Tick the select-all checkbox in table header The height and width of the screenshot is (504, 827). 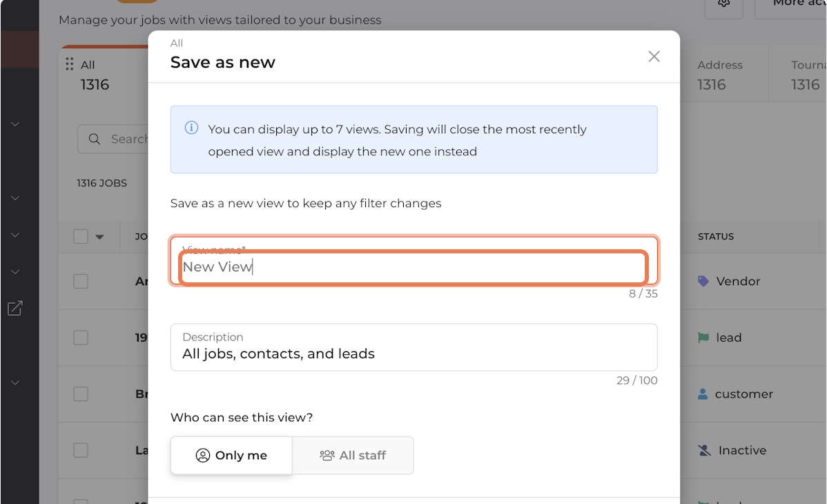tap(81, 237)
